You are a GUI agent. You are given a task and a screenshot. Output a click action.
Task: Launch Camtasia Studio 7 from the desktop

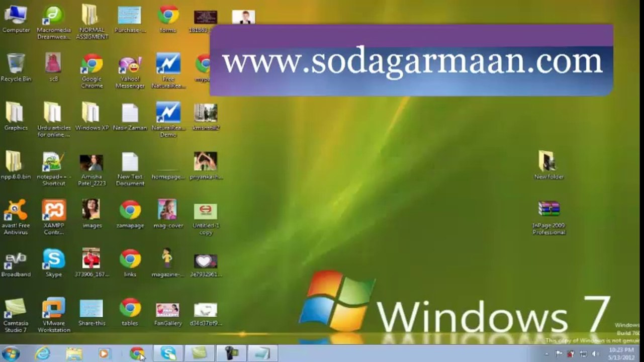[x=16, y=315]
